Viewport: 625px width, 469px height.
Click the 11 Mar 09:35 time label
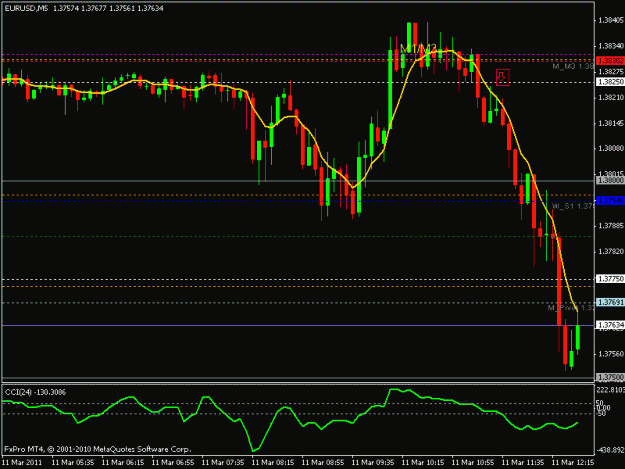373,463
